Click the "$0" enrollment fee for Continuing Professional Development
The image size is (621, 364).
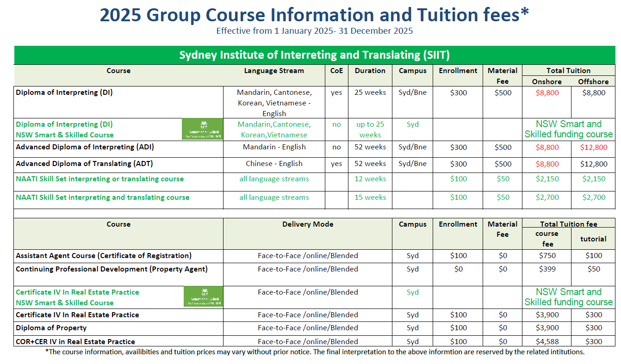point(458,269)
